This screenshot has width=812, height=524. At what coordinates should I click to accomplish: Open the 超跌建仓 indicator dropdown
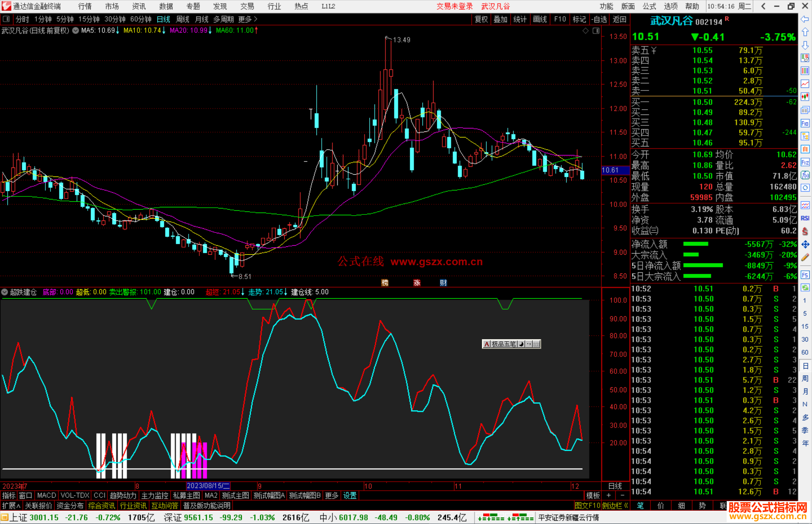5,292
